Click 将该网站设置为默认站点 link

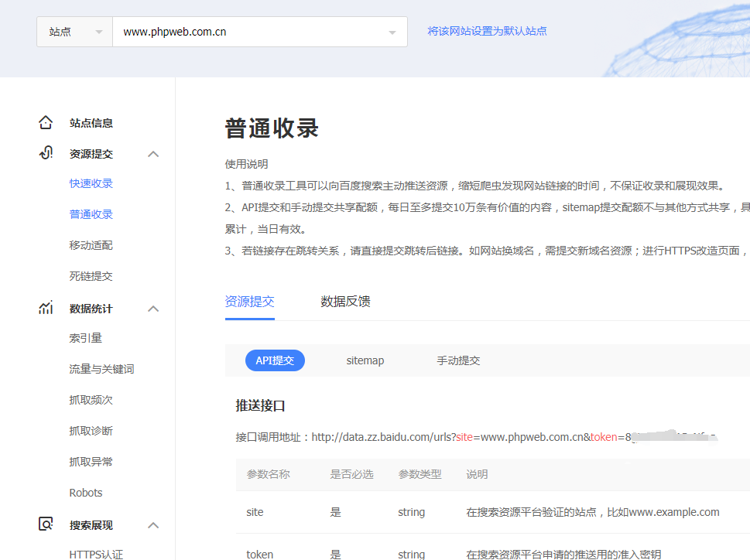487,32
